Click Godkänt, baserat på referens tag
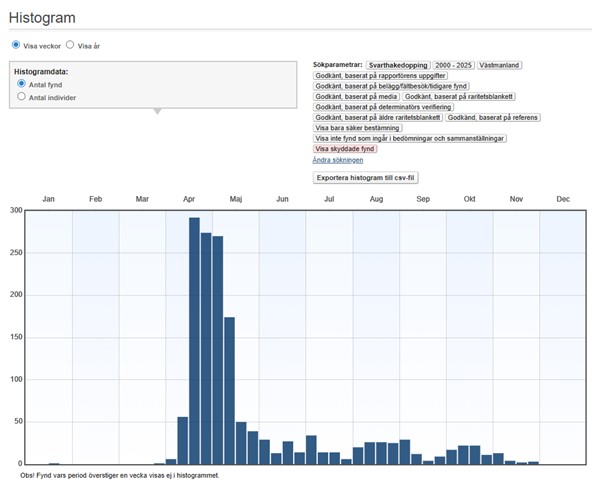 (x=493, y=117)
